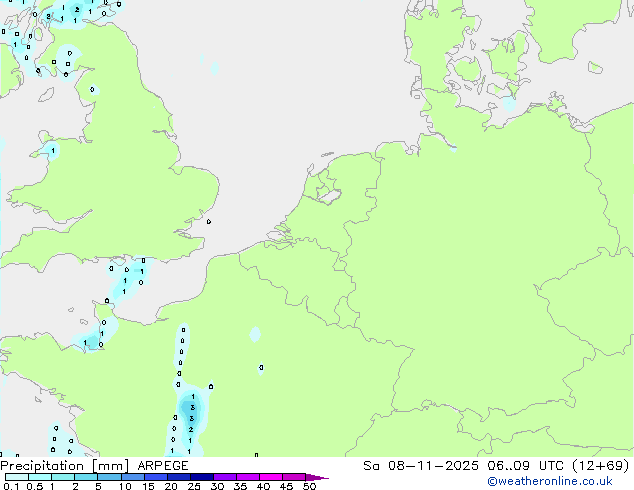The width and height of the screenshot is (634, 490).
Task: Click the 'Precipitation' title word
Action: tap(42, 466)
